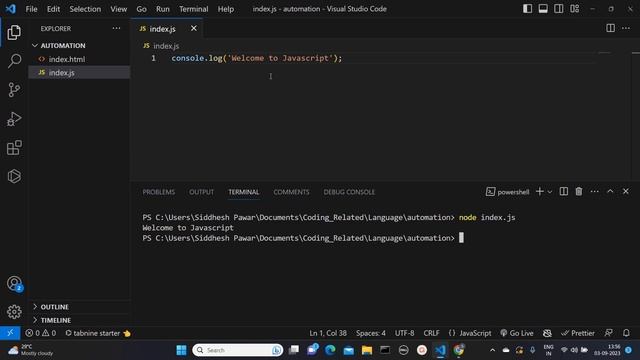Select the TERMINAL panel tab
Image resolution: width=640 pixels, height=360 pixels.
click(x=243, y=192)
